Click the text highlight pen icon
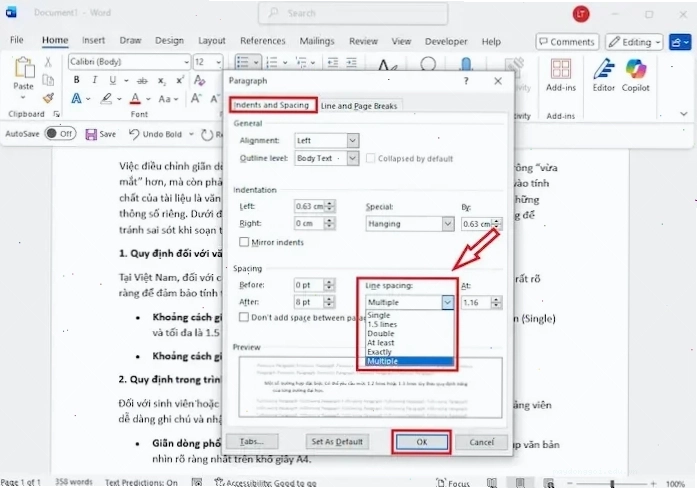This screenshot has height=488, width=697. coord(106,98)
